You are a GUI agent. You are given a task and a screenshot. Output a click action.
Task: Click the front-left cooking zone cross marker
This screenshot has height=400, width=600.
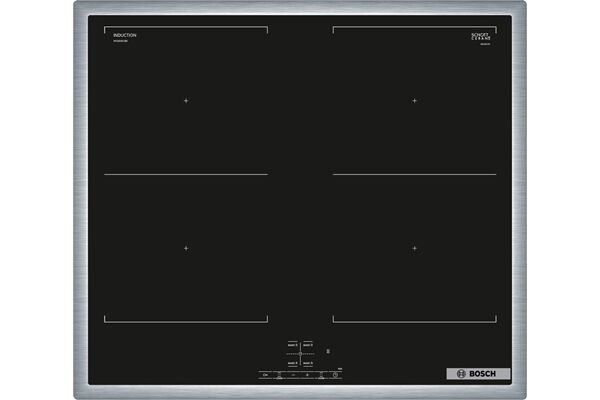(185, 248)
